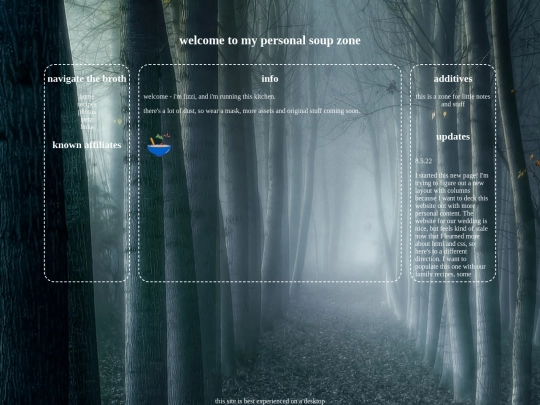
Task: Click the 'known affiliates' heading
Action: [87, 145]
